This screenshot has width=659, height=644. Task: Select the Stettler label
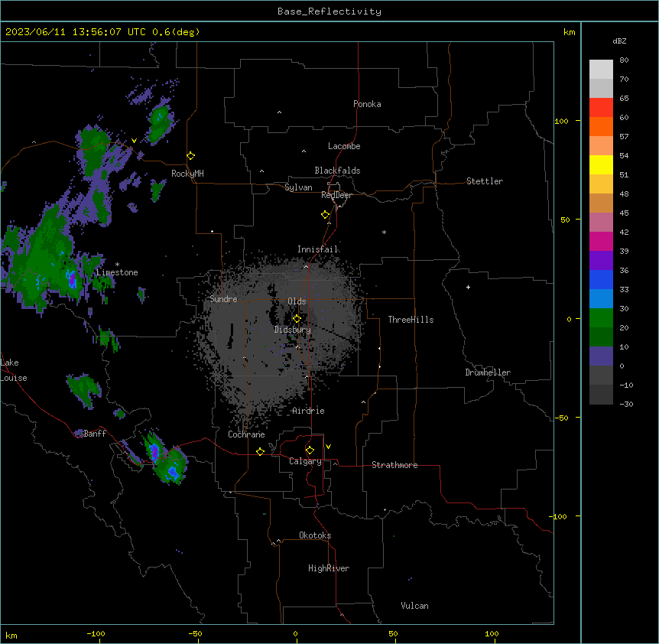(485, 181)
